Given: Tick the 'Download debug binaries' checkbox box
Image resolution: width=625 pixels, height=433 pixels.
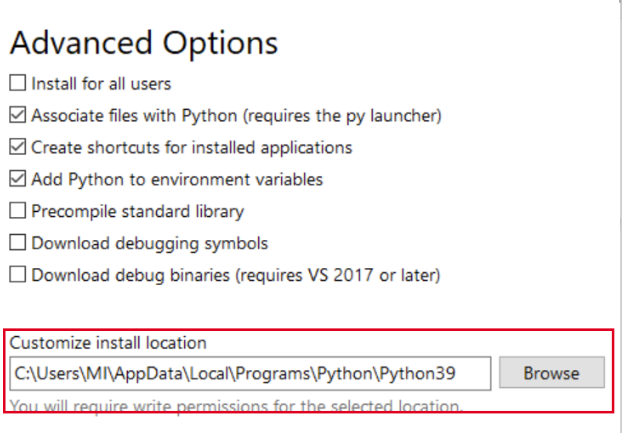Looking at the screenshot, I should tap(18, 274).
